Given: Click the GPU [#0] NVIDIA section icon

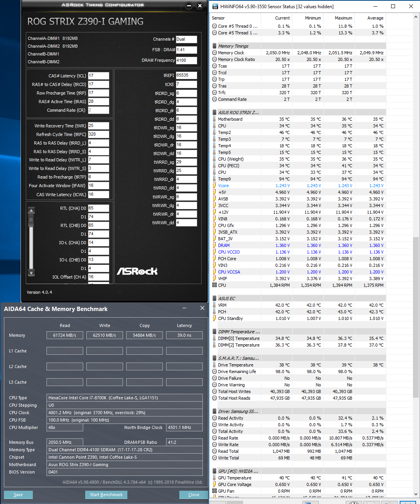Looking at the screenshot, I should (x=214, y=471).
